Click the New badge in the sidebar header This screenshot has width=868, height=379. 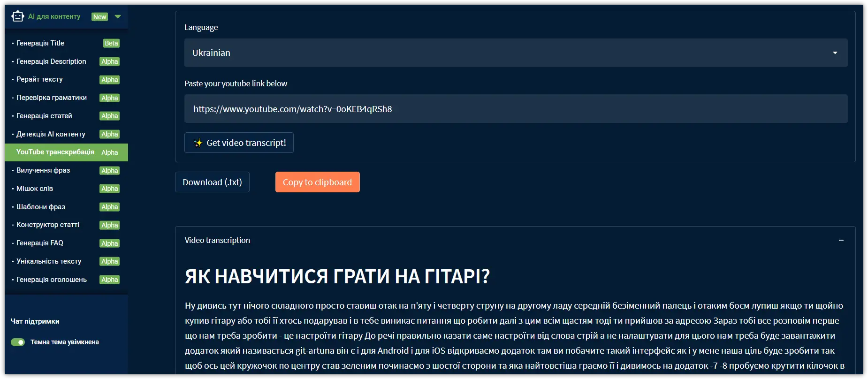tap(100, 17)
